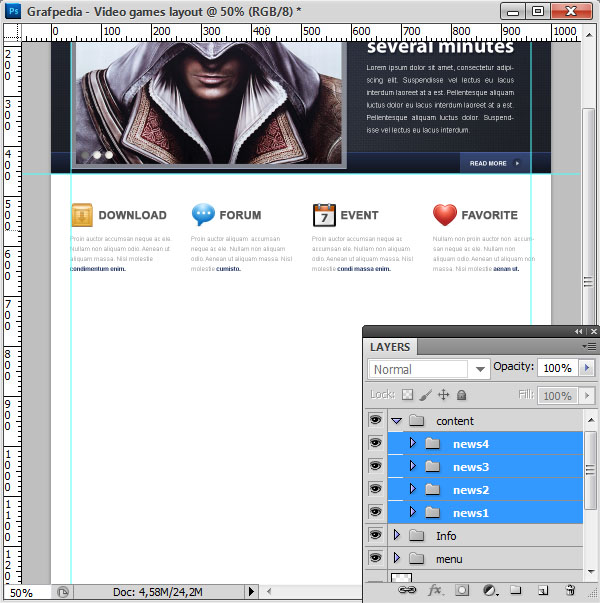Screen dimensions: 600x603
Task: Open status bar document info arrow
Action: point(252,591)
